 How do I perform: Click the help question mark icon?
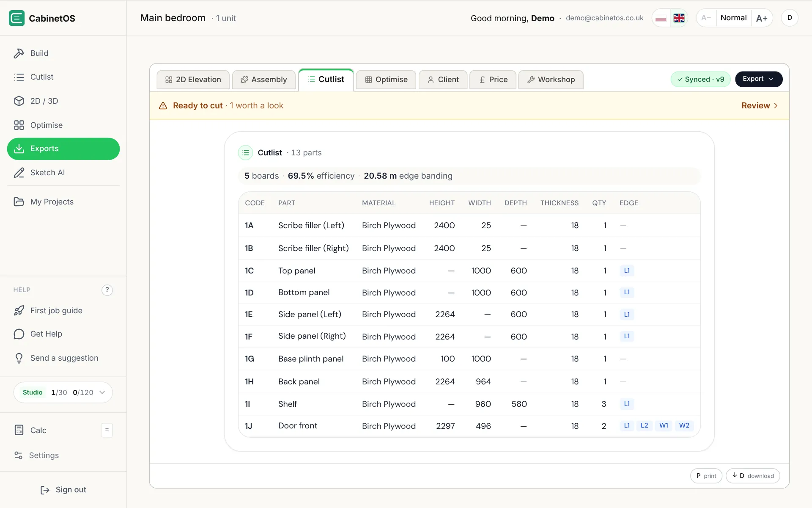pos(107,290)
